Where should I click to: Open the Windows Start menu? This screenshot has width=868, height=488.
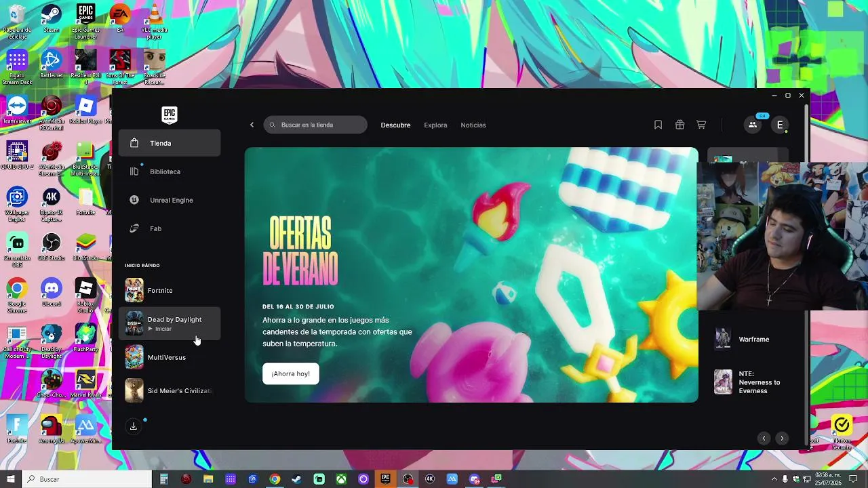coord(11,479)
